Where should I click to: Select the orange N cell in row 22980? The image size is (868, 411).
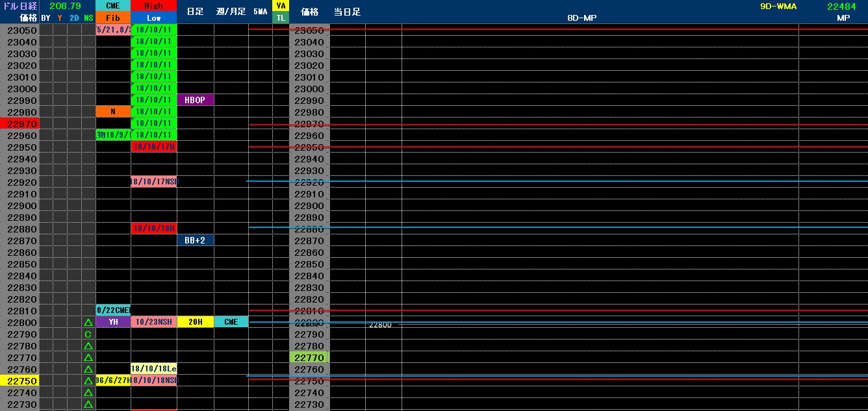click(113, 112)
